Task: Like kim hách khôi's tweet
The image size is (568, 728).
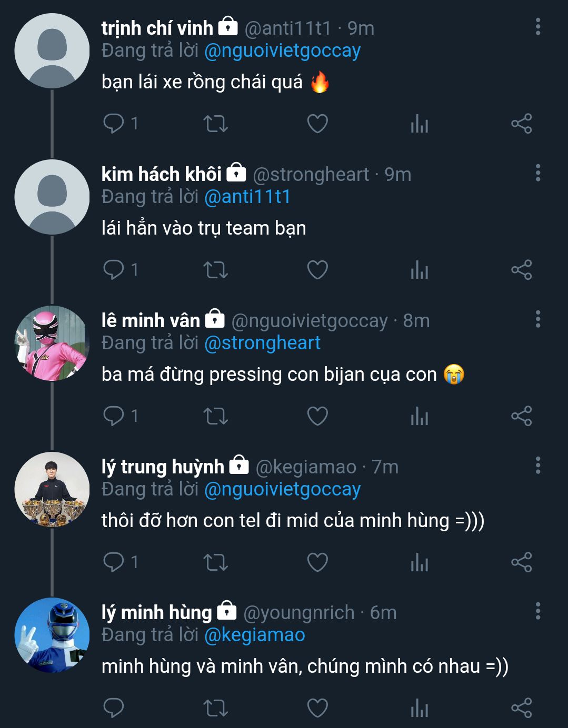Action: tap(317, 270)
